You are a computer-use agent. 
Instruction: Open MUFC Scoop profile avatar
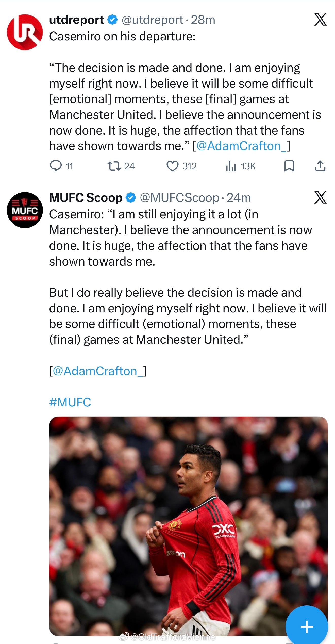25,210
